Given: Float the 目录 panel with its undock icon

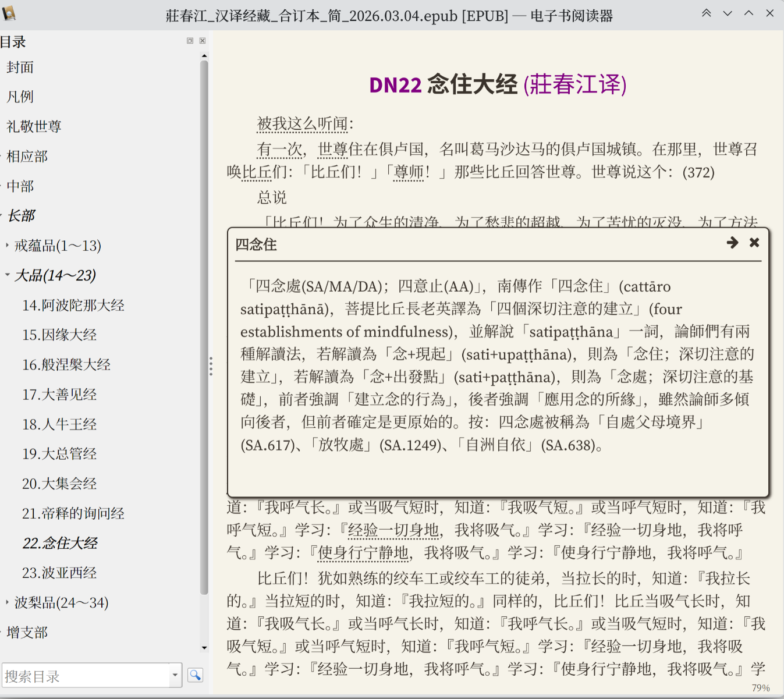Looking at the screenshot, I should pyautogui.click(x=190, y=41).
